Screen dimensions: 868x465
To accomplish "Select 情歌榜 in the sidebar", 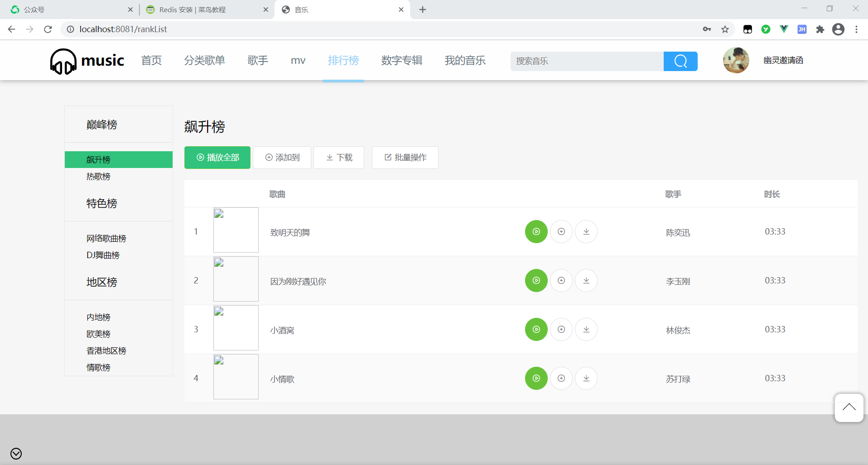I will [98, 368].
